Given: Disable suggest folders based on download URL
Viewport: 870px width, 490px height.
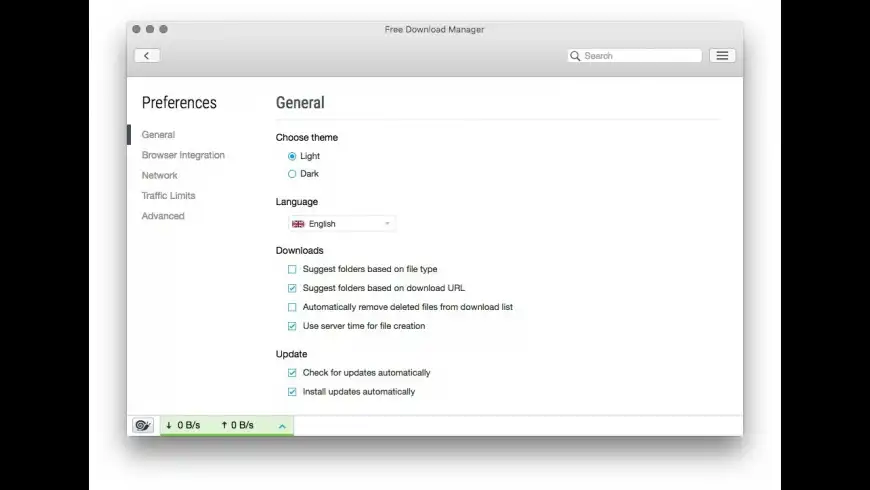Looking at the screenshot, I should coord(292,288).
